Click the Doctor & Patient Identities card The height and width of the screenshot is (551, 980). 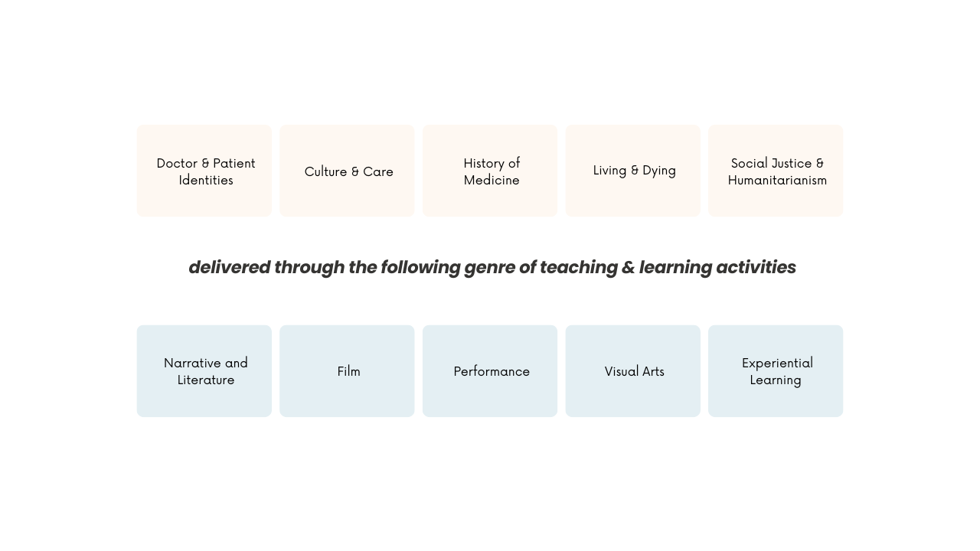click(x=204, y=171)
